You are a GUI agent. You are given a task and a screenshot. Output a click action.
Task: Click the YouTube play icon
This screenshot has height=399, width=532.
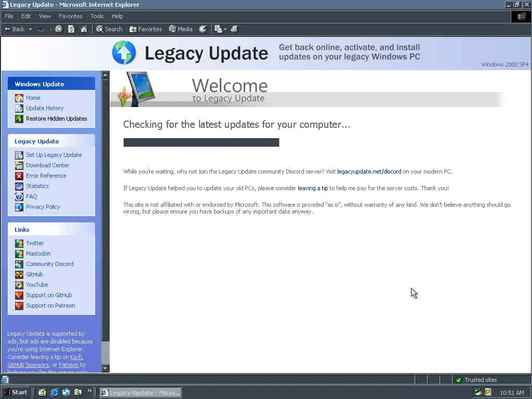click(19, 285)
